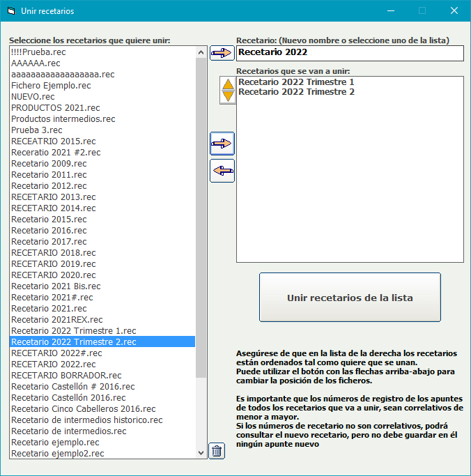471x476 pixels.
Task: Click the file list scrollbar thumb
Action: point(201,217)
